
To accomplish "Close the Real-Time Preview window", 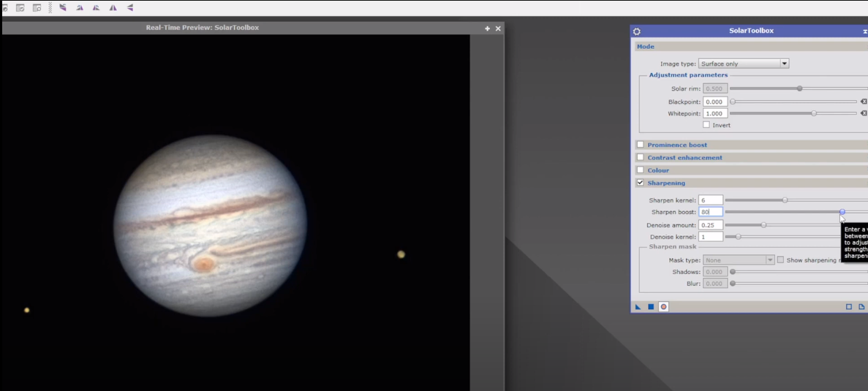I will click(x=498, y=29).
